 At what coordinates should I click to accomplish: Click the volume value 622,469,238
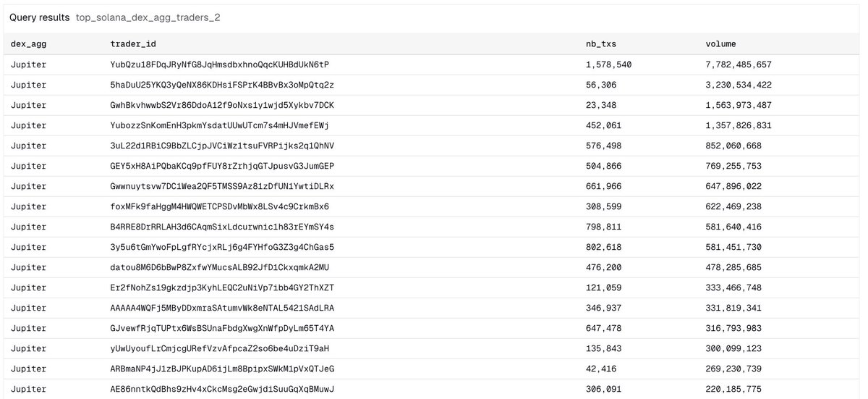click(733, 206)
